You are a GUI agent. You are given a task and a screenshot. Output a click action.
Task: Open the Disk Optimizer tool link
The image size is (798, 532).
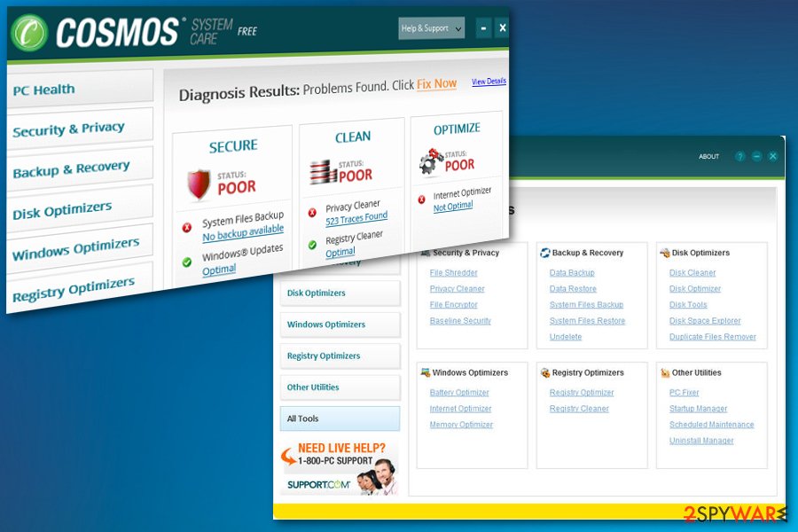pyautogui.click(x=695, y=289)
